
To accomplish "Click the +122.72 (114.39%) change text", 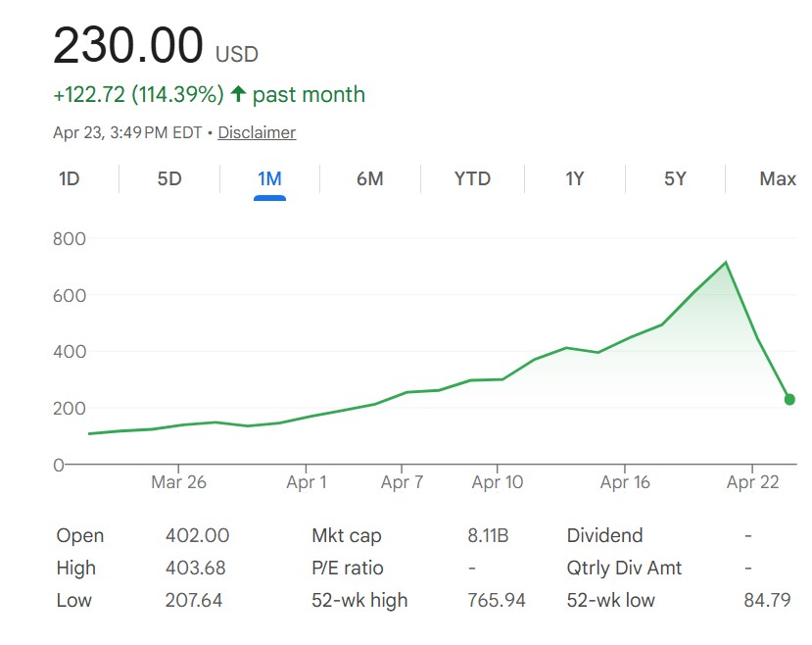I will [x=138, y=95].
